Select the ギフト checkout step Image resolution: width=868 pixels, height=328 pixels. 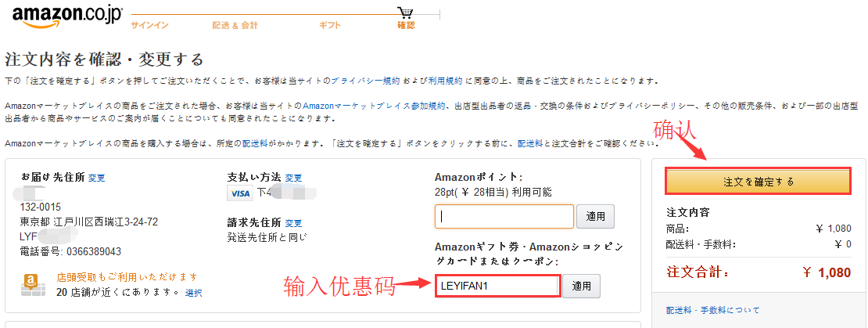coord(329,25)
